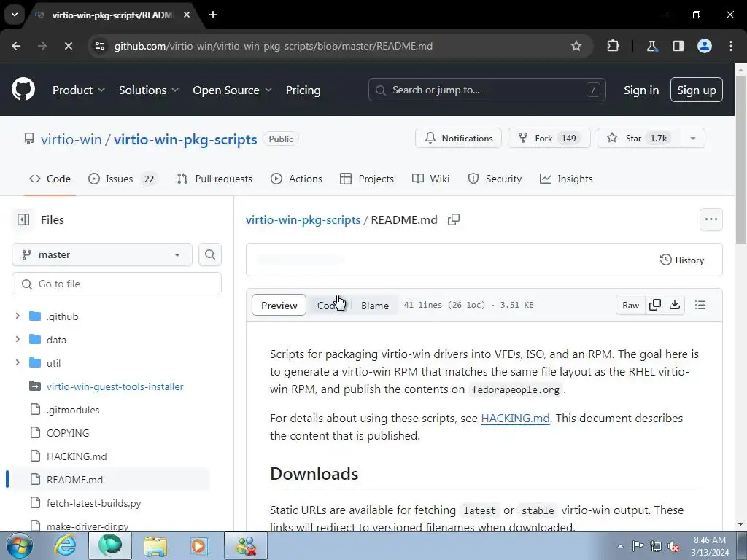
Task: Open the browser extensions puzzle icon
Action: (x=613, y=46)
